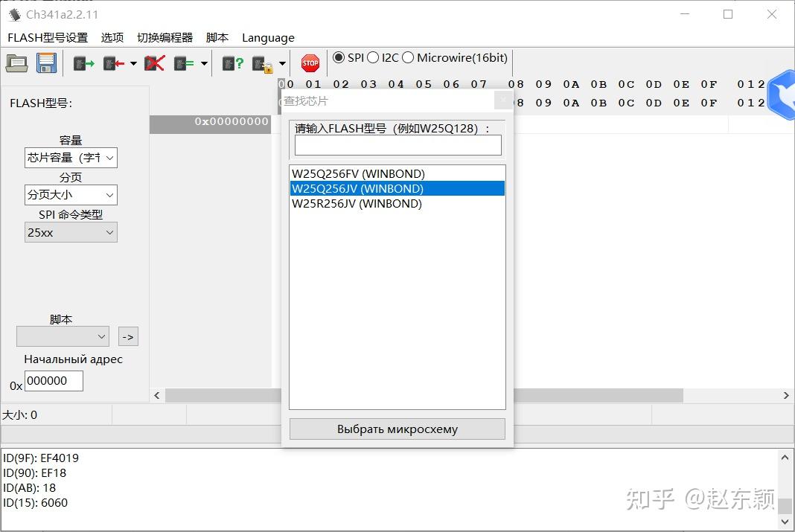The height and width of the screenshot is (532, 795).
Task: Open the 切换编程器 menu
Action: pyautogui.click(x=165, y=37)
